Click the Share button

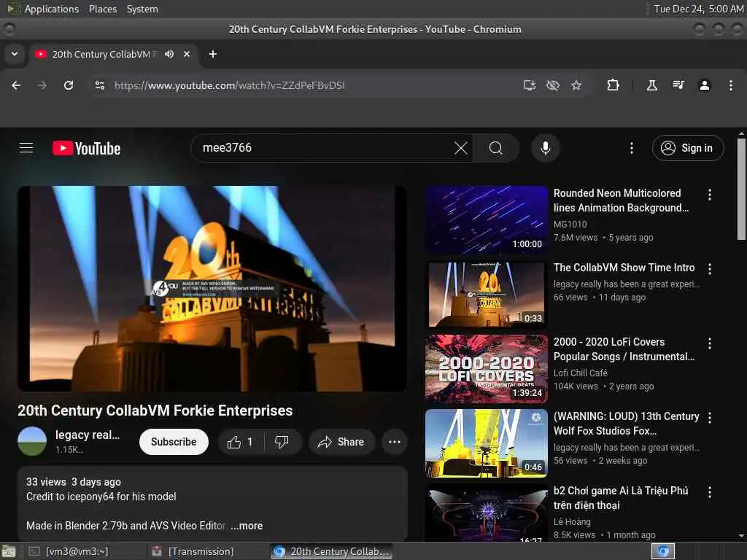[x=341, y=442]
